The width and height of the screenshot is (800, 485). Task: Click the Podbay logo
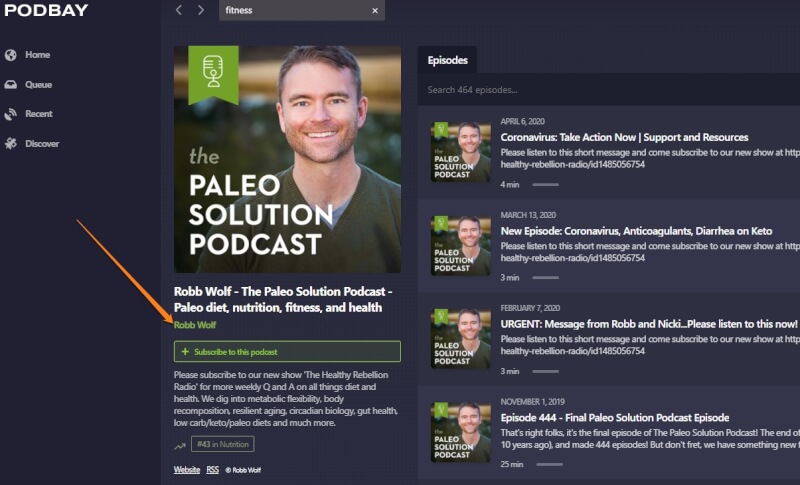point(46,10)
